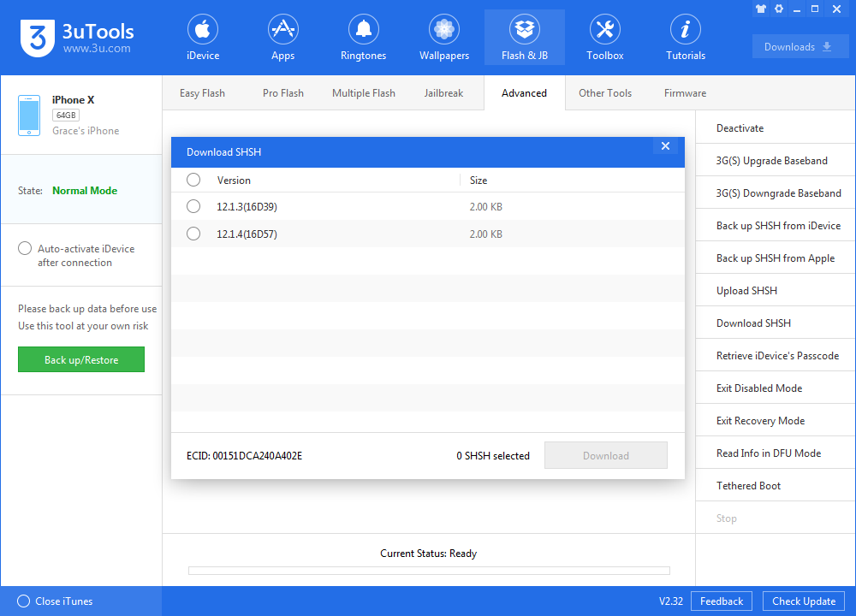This screenshot has height=616, width=856.
Task: Open the Tutorials section
Action: coord(685,37)
